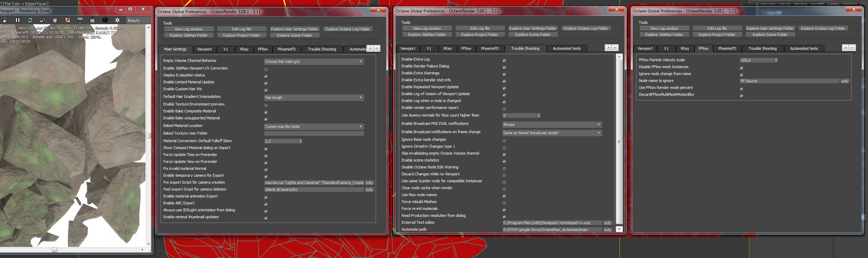The height and width of the screenshot is (258, 868).
Task: Open Automated tests tab in Trouble Shooting window
Action: [567, 48]
